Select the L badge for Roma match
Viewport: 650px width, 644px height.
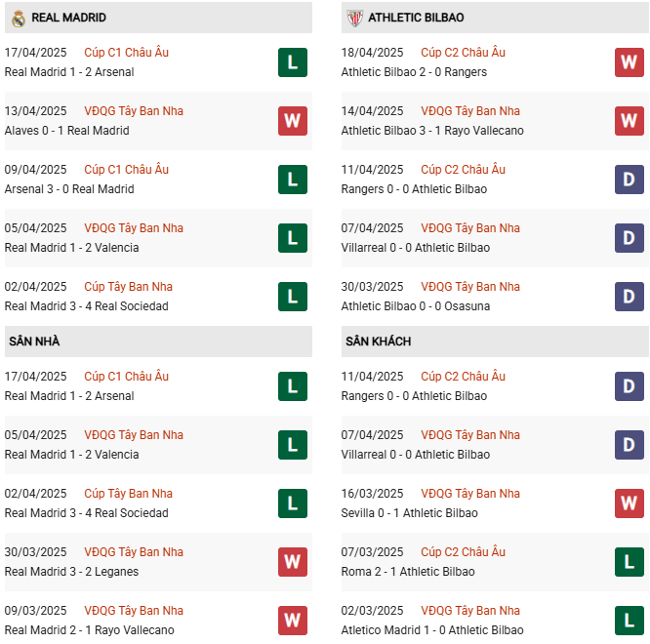click(629, 562)
